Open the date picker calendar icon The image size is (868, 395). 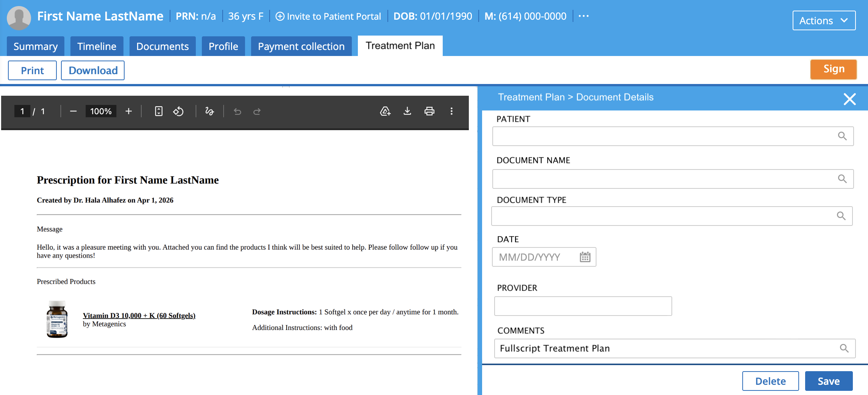point(585,257)
